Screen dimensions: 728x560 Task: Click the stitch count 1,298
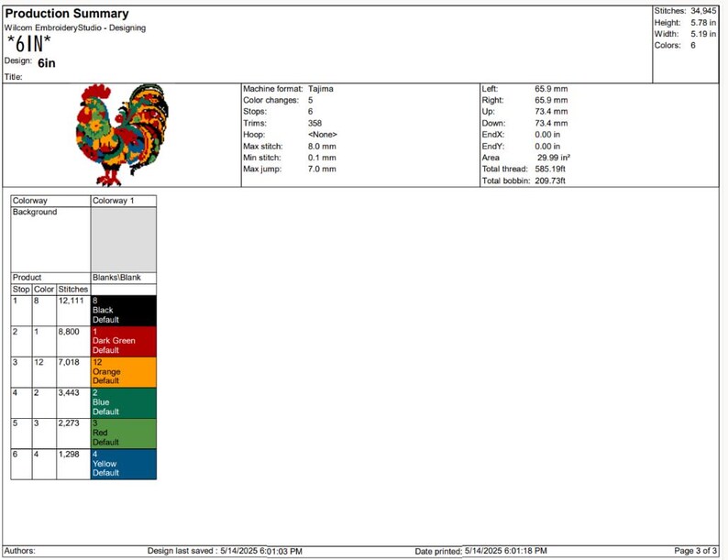point(69,455)
